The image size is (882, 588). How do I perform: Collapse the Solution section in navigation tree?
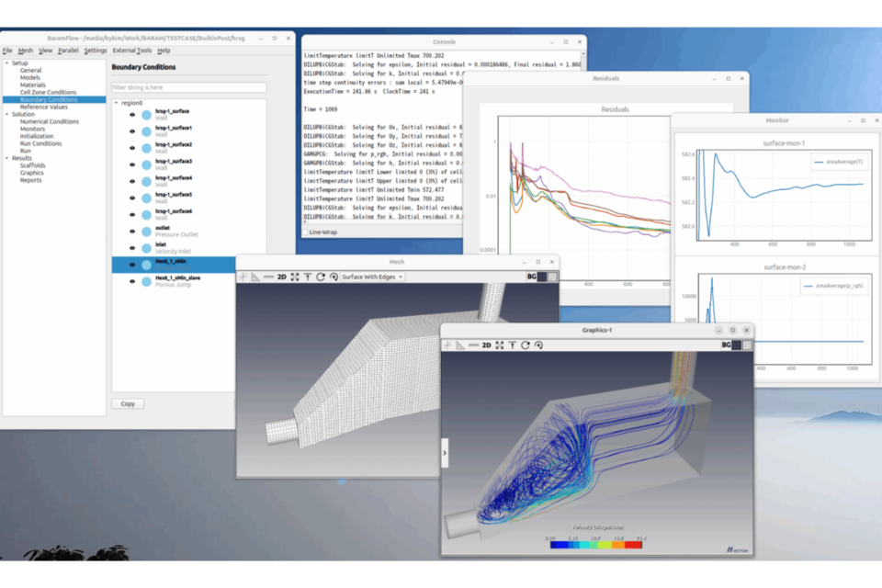tap(6, 114)
